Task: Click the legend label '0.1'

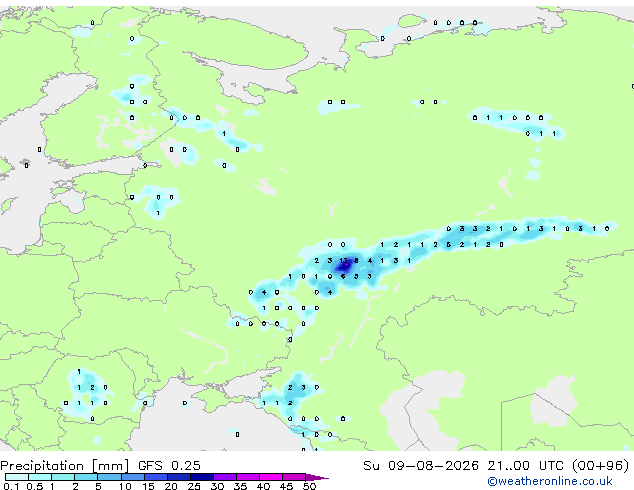Action: (x=10, y=486)
